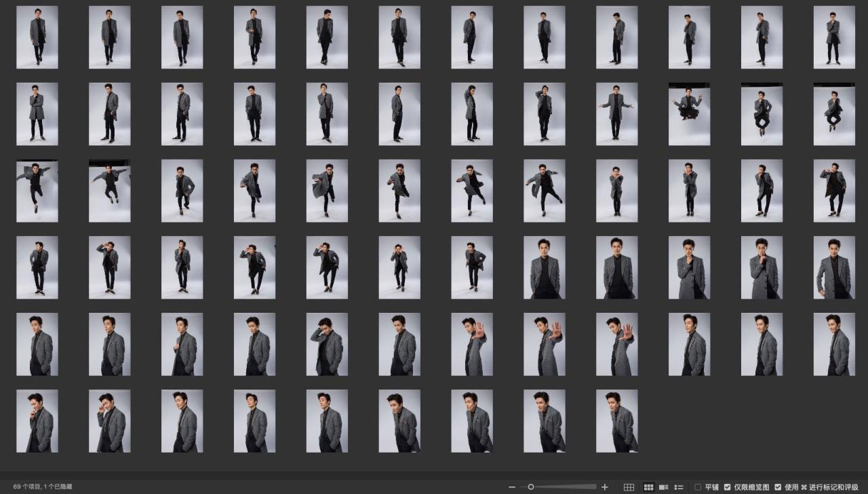Select the first thumbnail in the bottom row
The width and height of the screenshot is (868, 494).
coord(37,421)
